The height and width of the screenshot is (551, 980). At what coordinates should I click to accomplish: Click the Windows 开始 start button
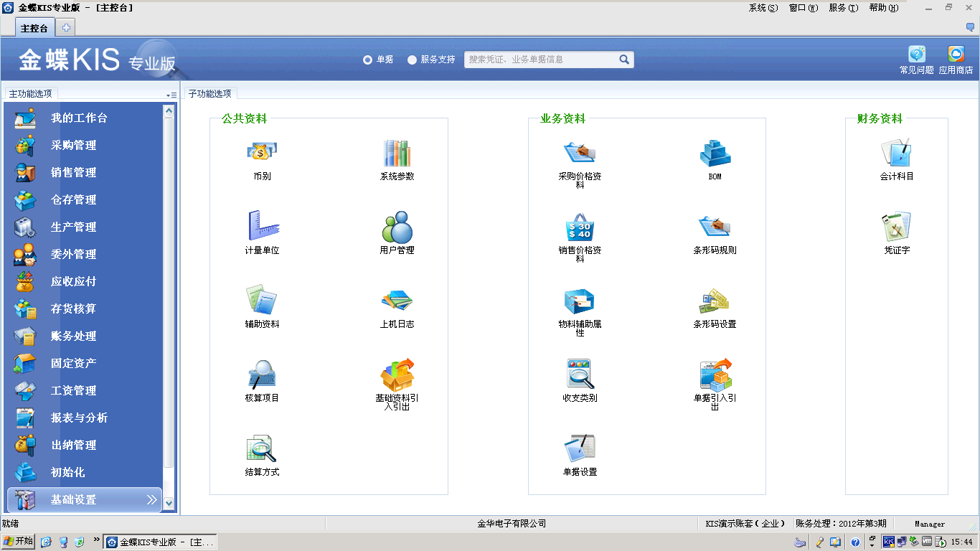[19, 542]
